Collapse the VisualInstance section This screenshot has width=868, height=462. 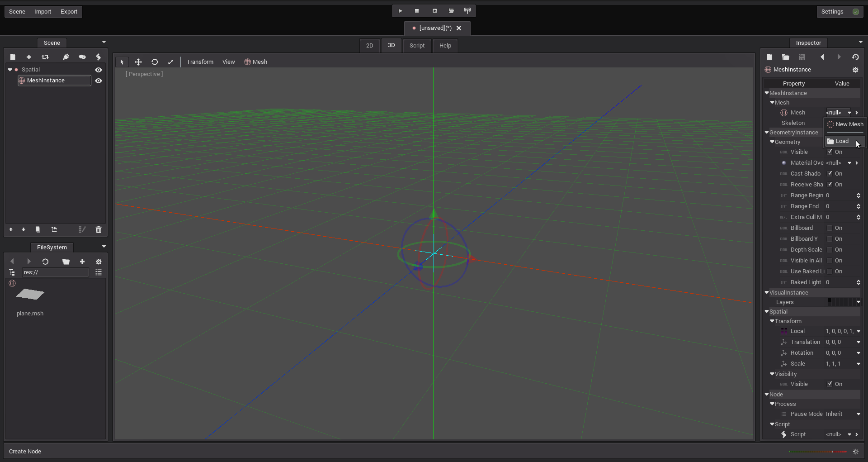pyautogui.click(x=767, y=293)
